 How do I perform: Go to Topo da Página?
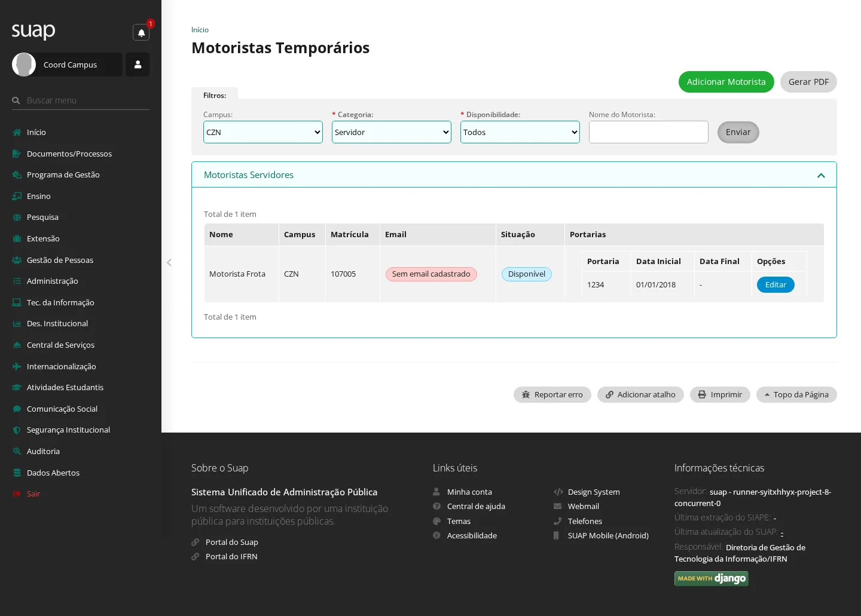coord(796,394)
